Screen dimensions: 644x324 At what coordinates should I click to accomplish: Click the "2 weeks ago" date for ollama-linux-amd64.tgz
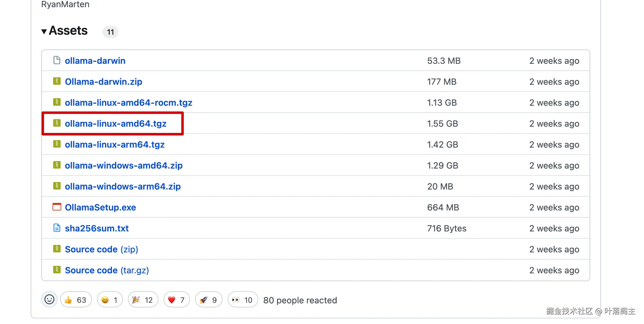click(554, 124)
